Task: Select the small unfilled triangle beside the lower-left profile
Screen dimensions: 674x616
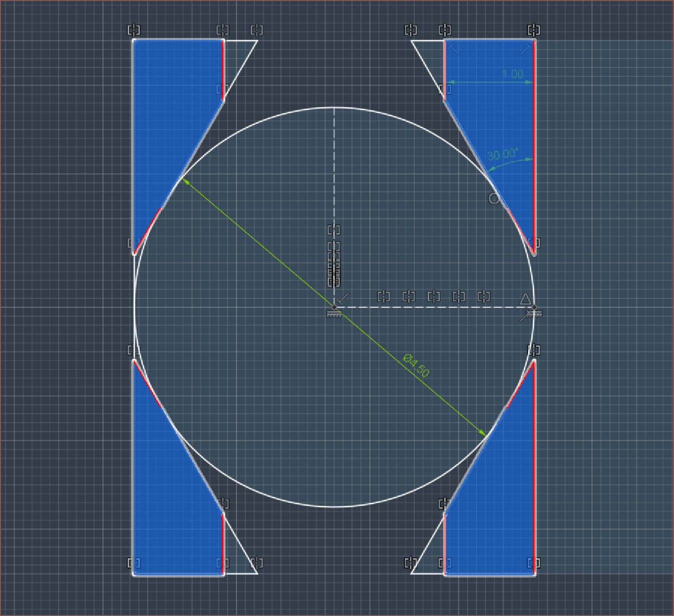Action: [234, 557]
